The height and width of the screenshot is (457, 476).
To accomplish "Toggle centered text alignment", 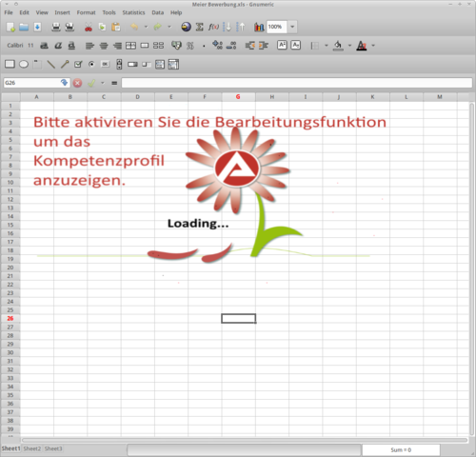I will (x=104, y=46).
